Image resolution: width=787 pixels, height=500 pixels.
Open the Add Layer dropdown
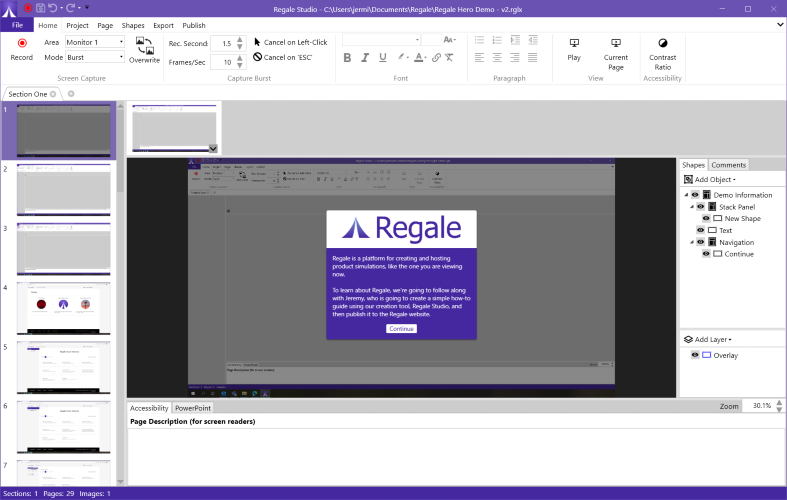tap(708, 339)
